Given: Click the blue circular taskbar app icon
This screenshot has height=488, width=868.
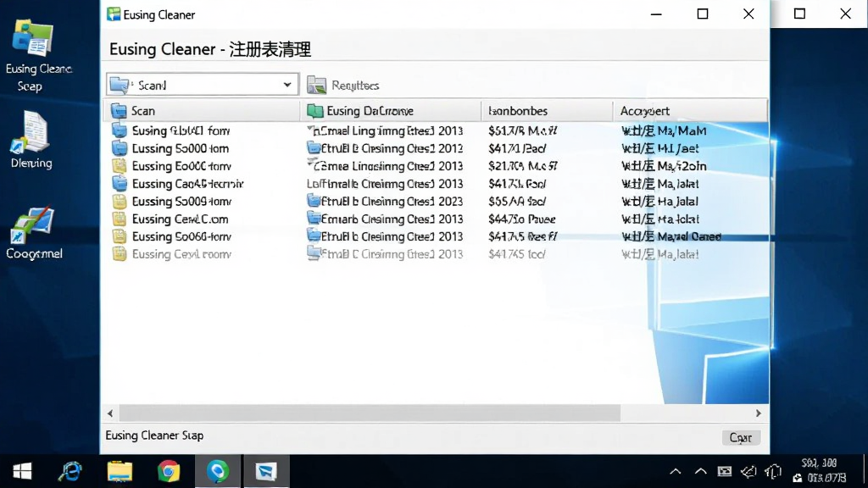Looking at the screenshot, I should point(218,471).
